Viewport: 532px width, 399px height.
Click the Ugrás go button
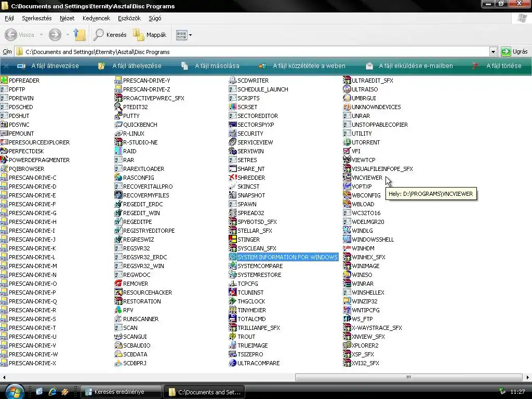[x=514, y=51]
